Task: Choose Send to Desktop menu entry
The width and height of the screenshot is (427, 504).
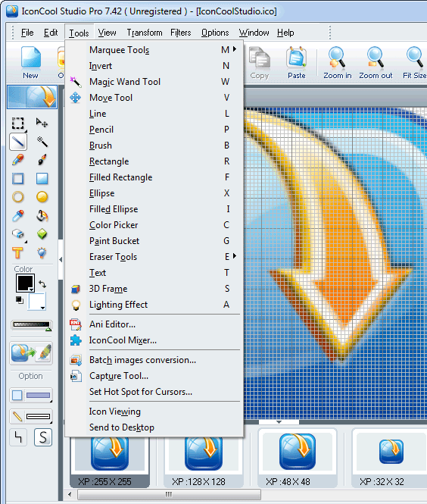Action: tap(154, 427)
